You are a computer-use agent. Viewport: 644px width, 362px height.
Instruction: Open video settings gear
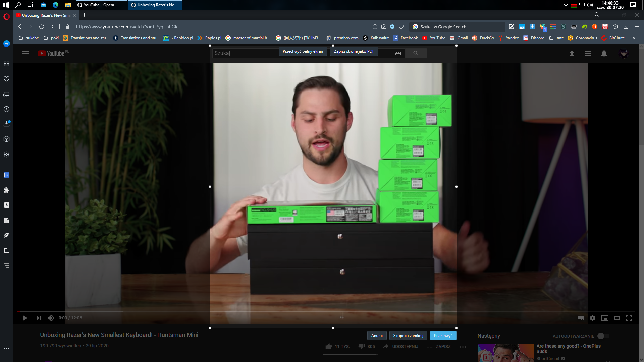pyautogui.click(x=593, y=318)
